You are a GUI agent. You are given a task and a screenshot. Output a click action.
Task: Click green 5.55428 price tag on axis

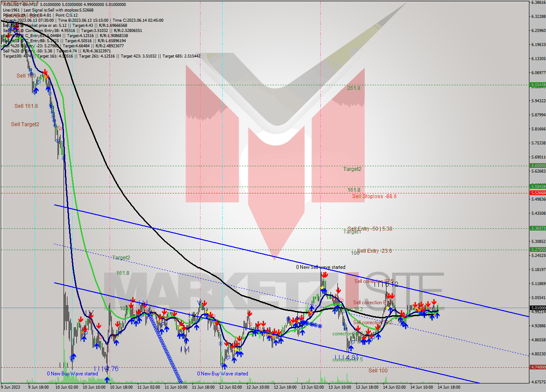[x=538, y=186]
